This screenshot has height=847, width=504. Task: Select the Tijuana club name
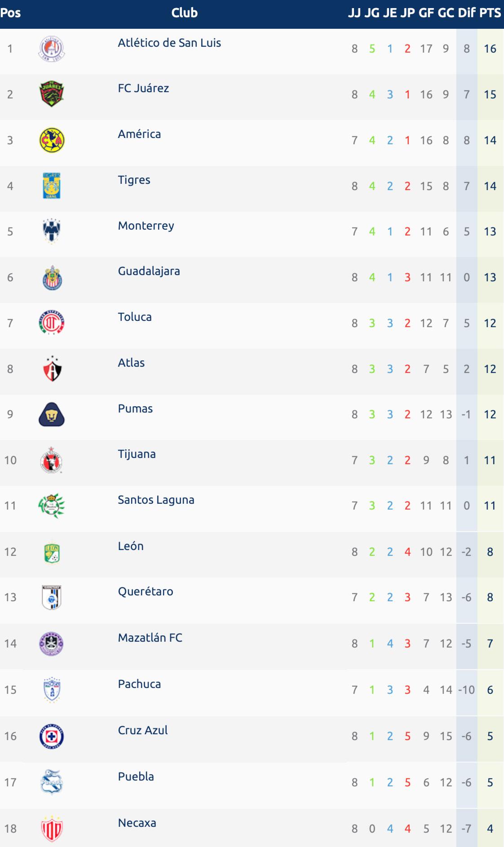tap(137, 454)
